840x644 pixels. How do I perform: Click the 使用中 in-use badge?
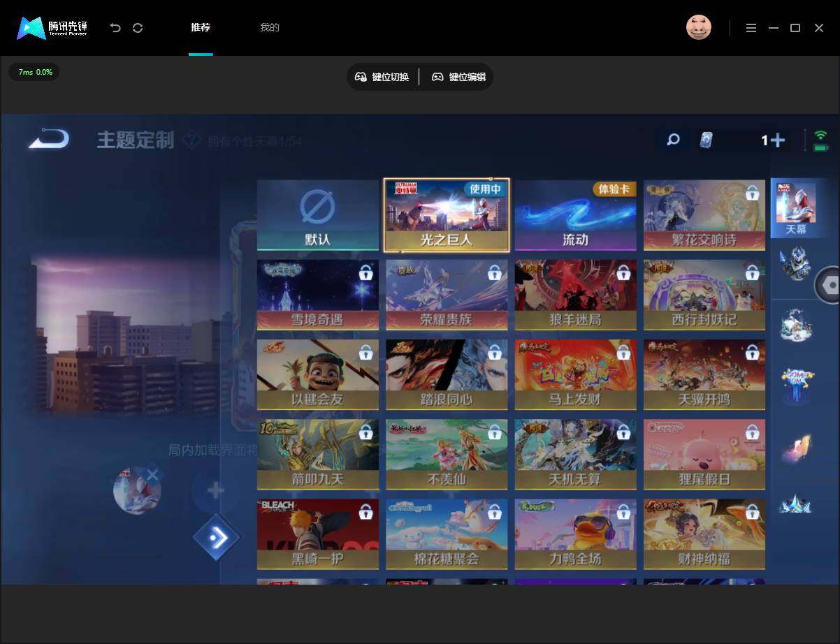pos(485,189)
